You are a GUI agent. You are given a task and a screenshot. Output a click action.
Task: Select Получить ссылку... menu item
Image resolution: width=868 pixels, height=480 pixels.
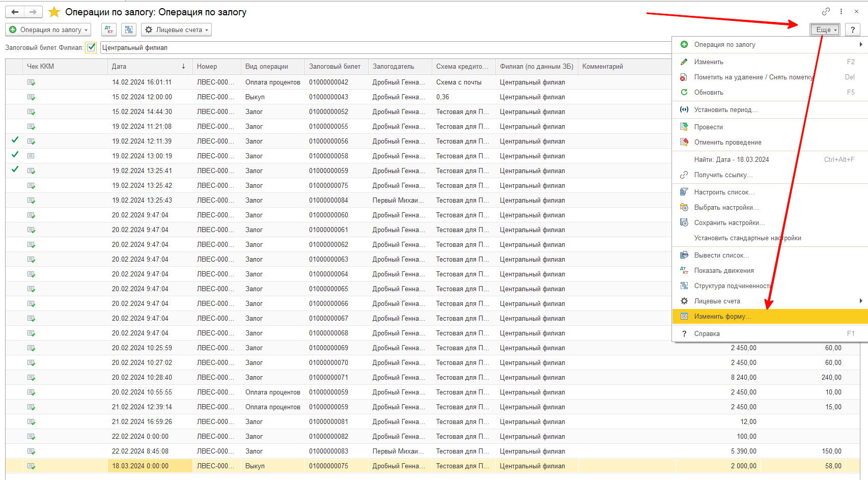(770, 175)
